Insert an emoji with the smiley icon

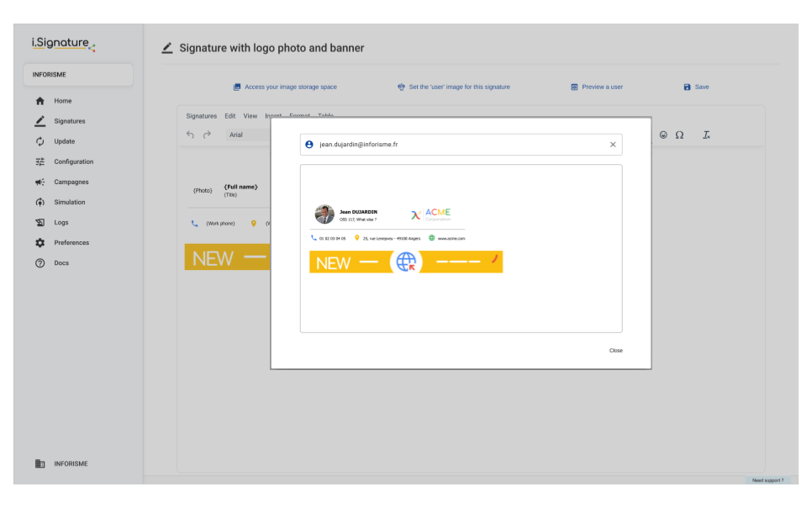pyautogui.click(x=663, y=135)
